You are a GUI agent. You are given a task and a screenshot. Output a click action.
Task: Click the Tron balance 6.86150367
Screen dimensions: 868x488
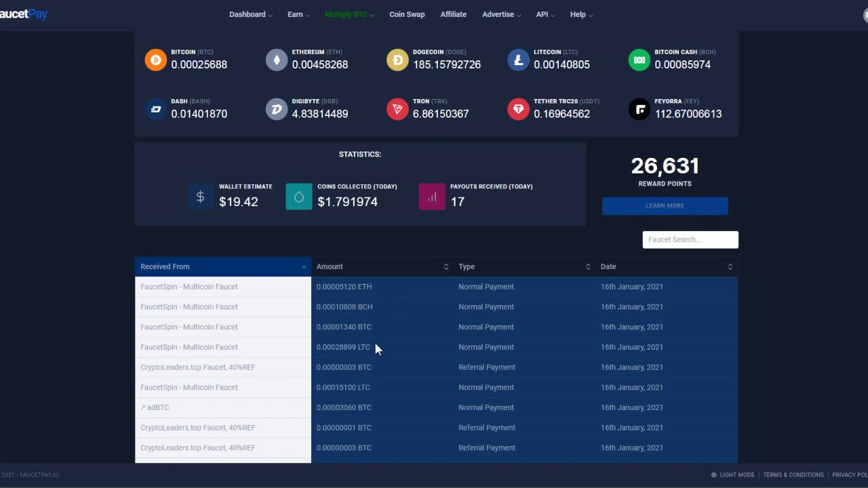[441, 114]
